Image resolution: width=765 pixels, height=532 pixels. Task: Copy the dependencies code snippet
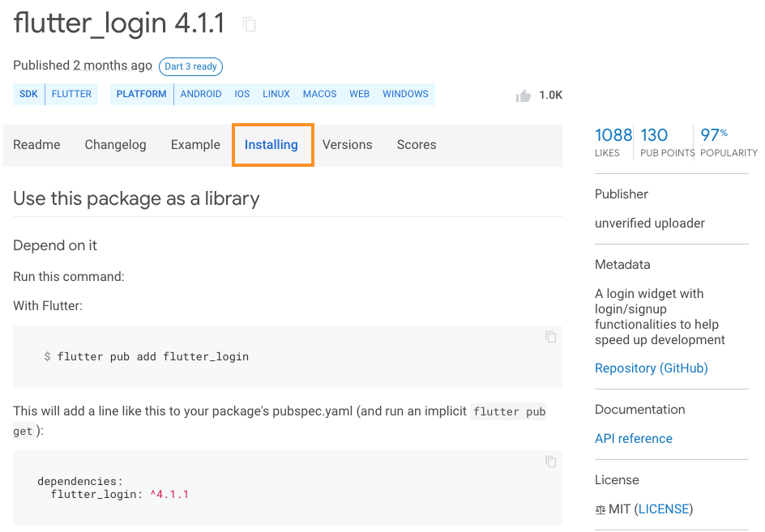551,462
